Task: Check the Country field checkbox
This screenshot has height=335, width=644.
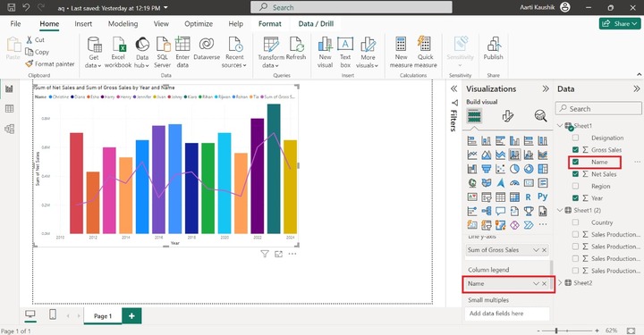Action: tap(575, 222)
